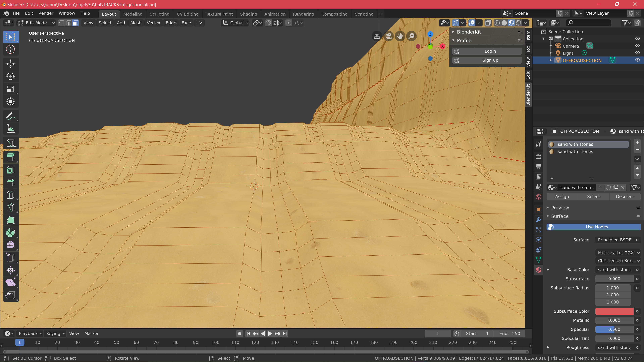Image resolution: width=644 pixels, height=362 pixels.
Task: Click Assign material button
Action: 562,197
